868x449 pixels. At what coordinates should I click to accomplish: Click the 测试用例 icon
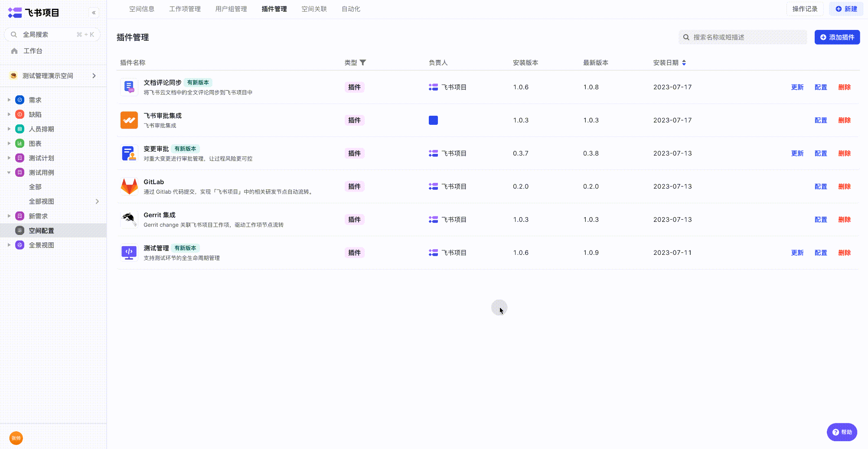(20, 172)
